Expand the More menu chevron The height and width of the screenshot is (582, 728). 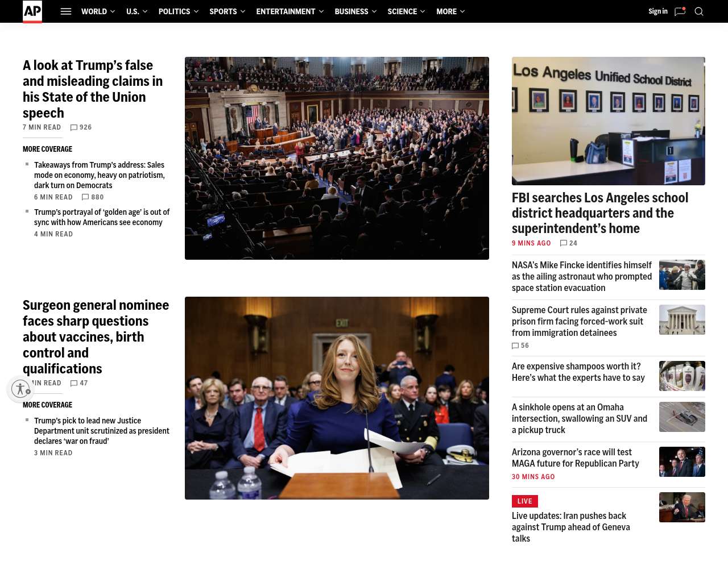click(x=462, y=11)
